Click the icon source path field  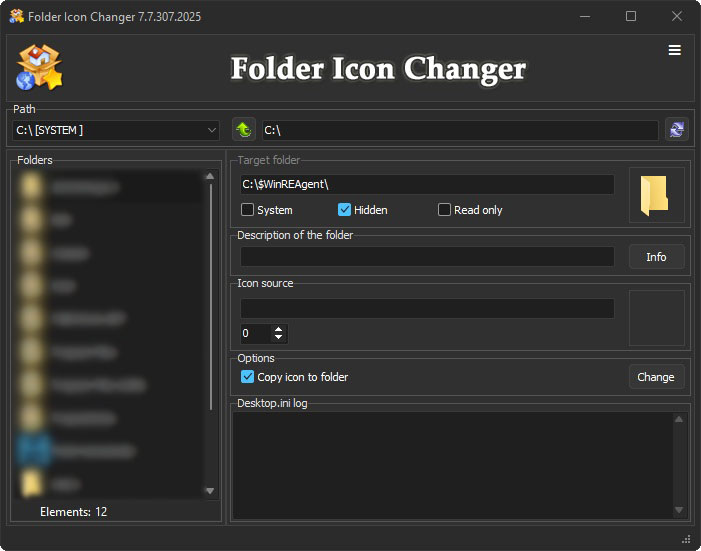point(427,309)
